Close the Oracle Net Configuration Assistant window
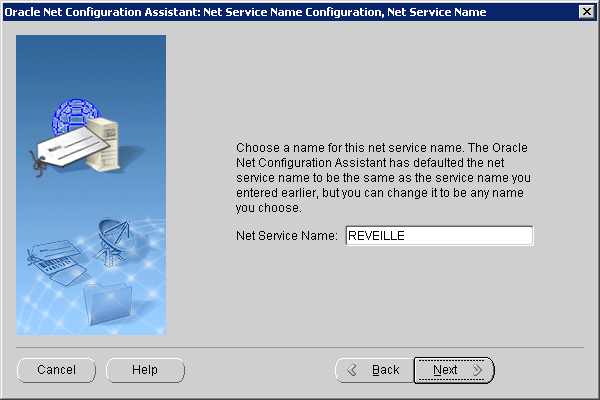 coord(587,12)
